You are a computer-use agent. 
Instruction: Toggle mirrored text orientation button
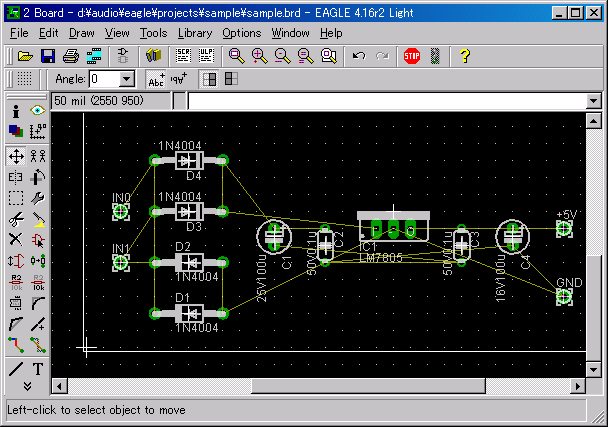[179, 79]
